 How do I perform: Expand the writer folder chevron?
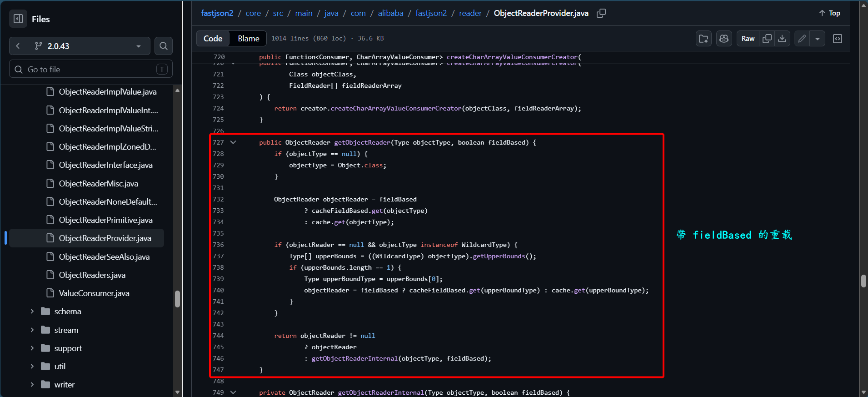tap(32, 385)
